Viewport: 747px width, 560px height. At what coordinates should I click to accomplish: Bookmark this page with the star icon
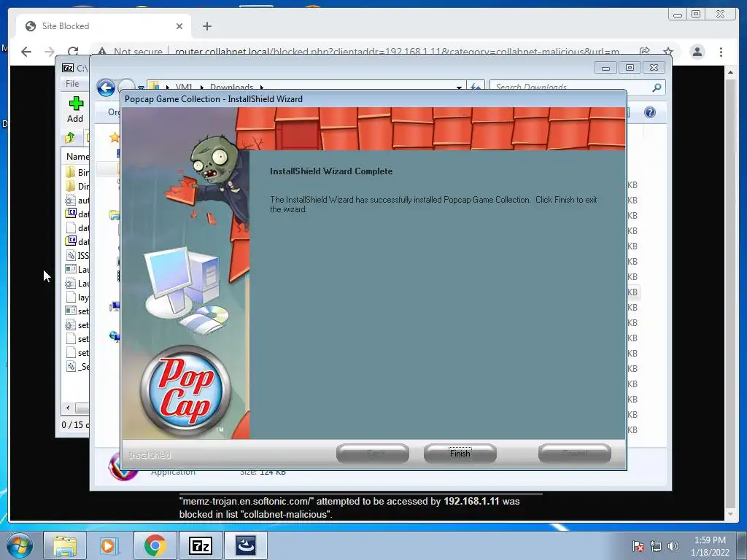point(668,52)
